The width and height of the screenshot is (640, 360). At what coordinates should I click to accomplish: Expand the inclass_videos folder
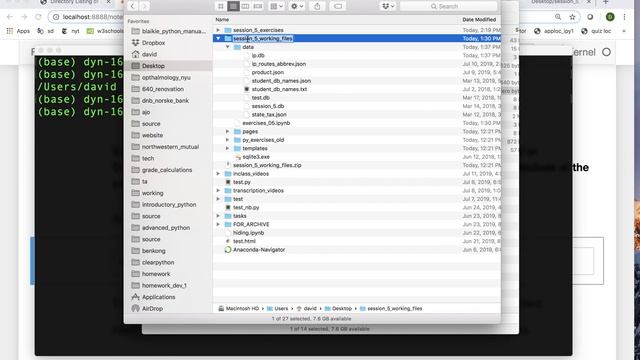tap(218, 174)
